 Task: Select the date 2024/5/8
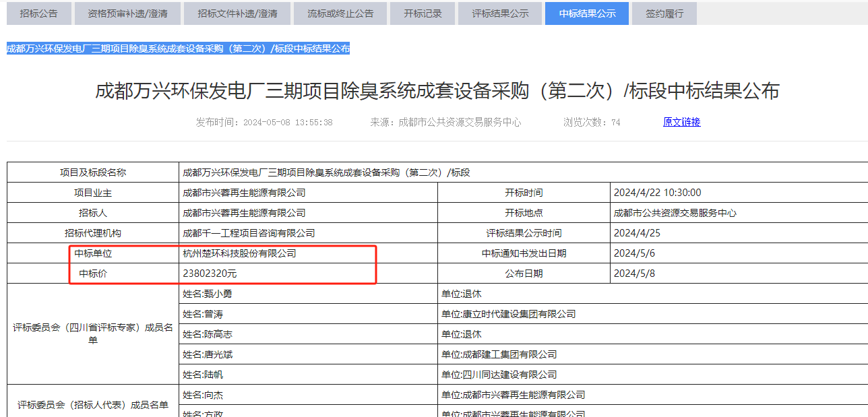[x=739, y=274]
